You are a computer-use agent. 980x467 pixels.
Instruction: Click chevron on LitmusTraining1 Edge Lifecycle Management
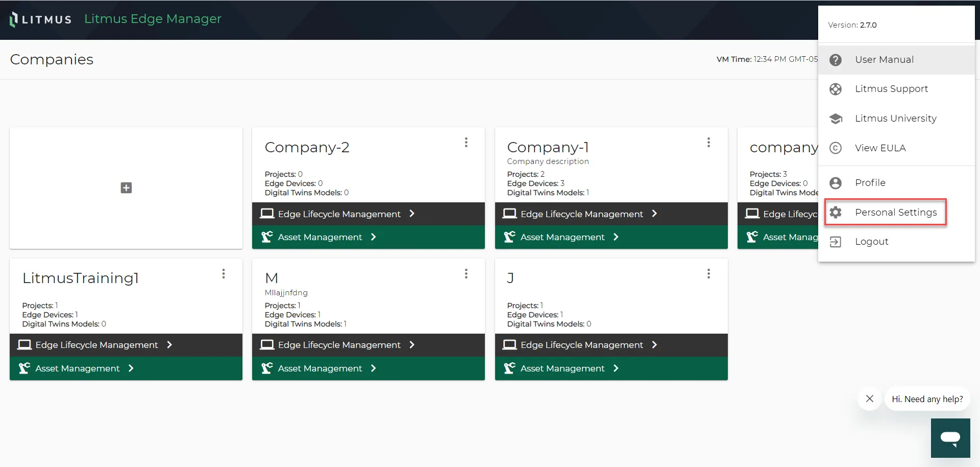tap(169, 345)
